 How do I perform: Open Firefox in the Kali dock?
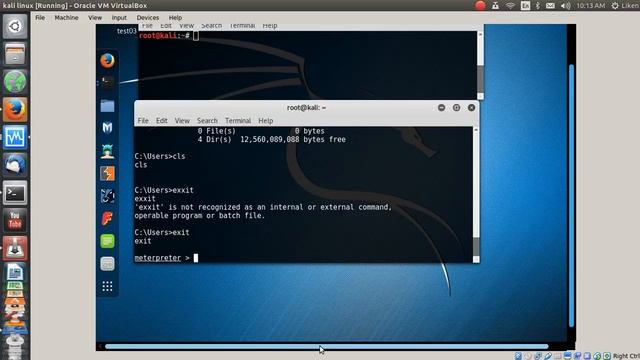(107, 61)
